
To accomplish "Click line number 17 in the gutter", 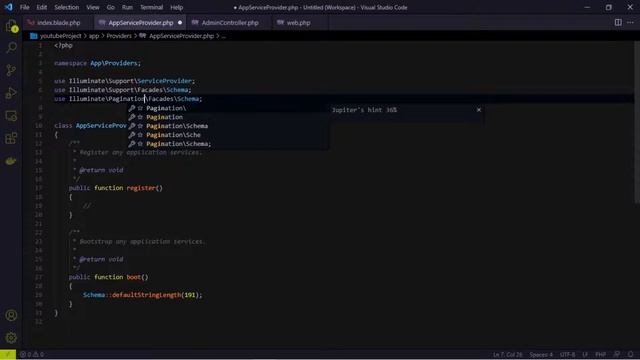I will pyautogui.click(x=38, y=188).
